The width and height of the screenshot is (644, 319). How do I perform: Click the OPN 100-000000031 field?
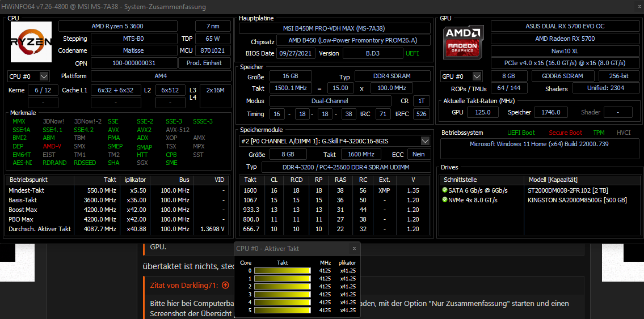(133, 63)
